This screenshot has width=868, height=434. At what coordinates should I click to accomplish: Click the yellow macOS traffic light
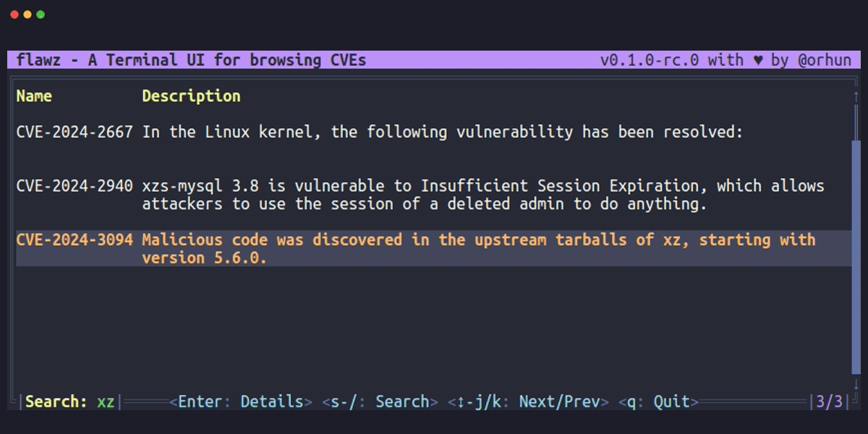click(x=26, y=13)
